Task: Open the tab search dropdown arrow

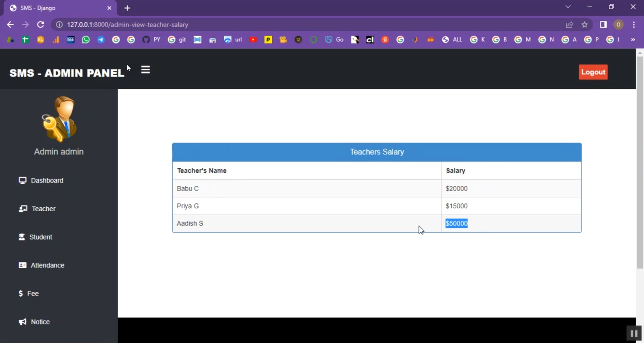Action: click(568, 7)
